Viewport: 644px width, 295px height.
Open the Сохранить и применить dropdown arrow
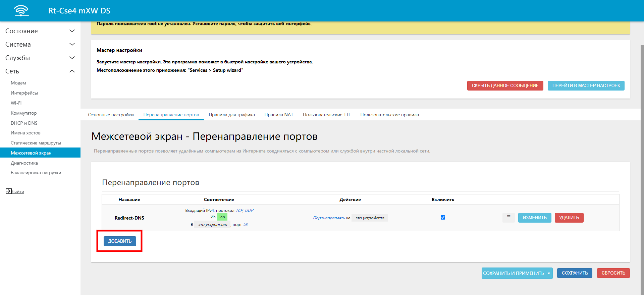pos(549,273)
